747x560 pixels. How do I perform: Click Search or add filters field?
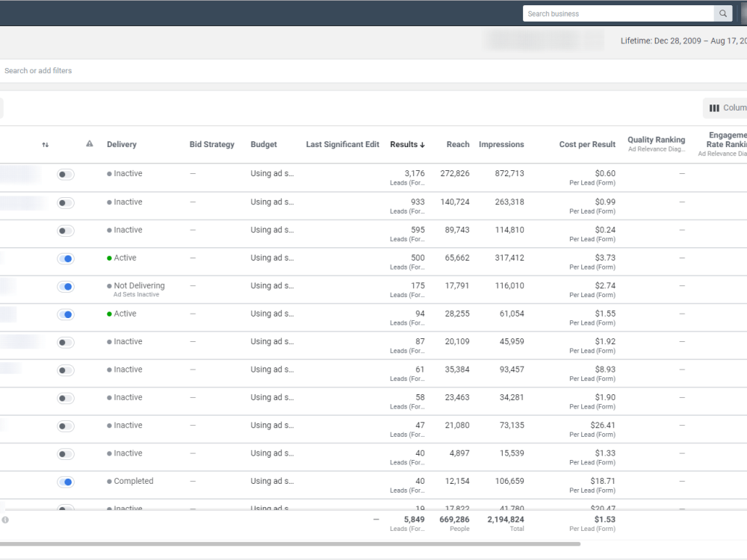click(x=373, y=70)
